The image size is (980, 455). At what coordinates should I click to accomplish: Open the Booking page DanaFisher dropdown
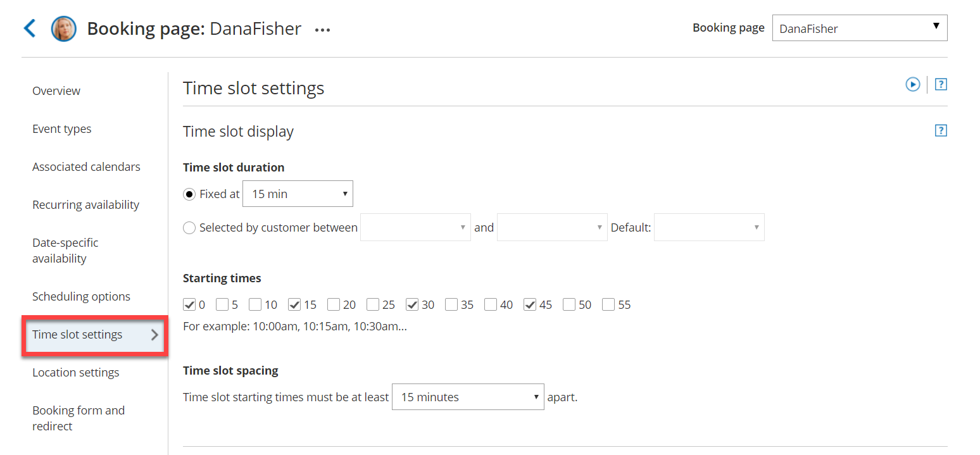coord(859,28)
